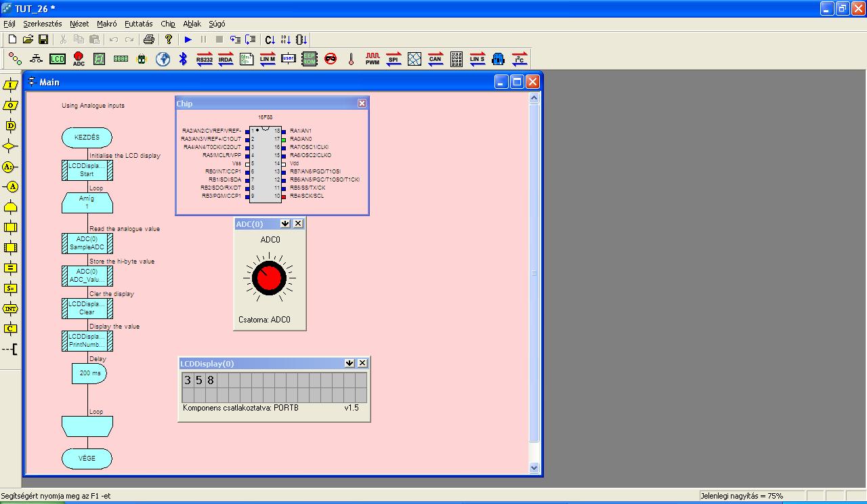The height and width of the screenshot is (504, 867).
Task: Open the Szerkesztés menu
Action: click(43, 24)
